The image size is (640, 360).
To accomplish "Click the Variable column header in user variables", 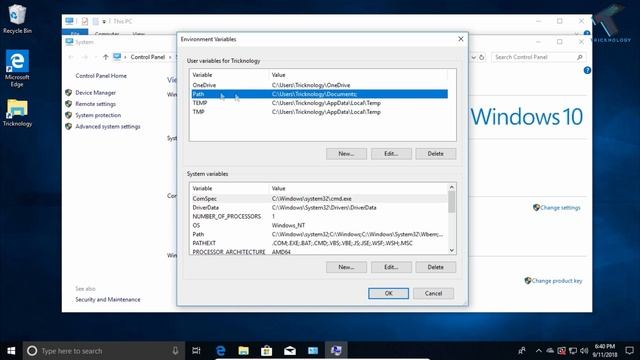I will (x=230, y=75).
